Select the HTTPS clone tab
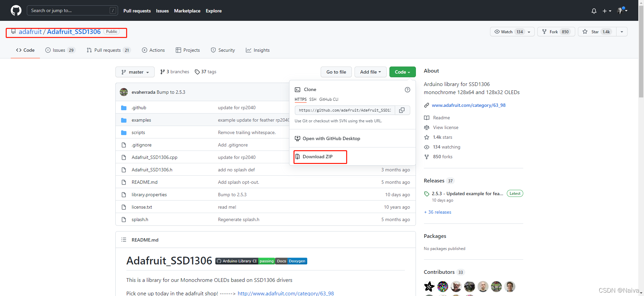This screenshot has height=296, width=644. [x=301, y=99]
